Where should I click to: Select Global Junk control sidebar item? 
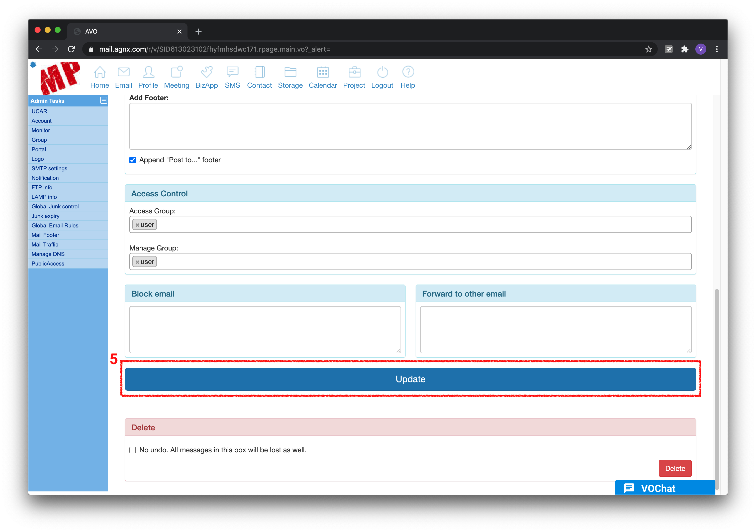point(55,206)
